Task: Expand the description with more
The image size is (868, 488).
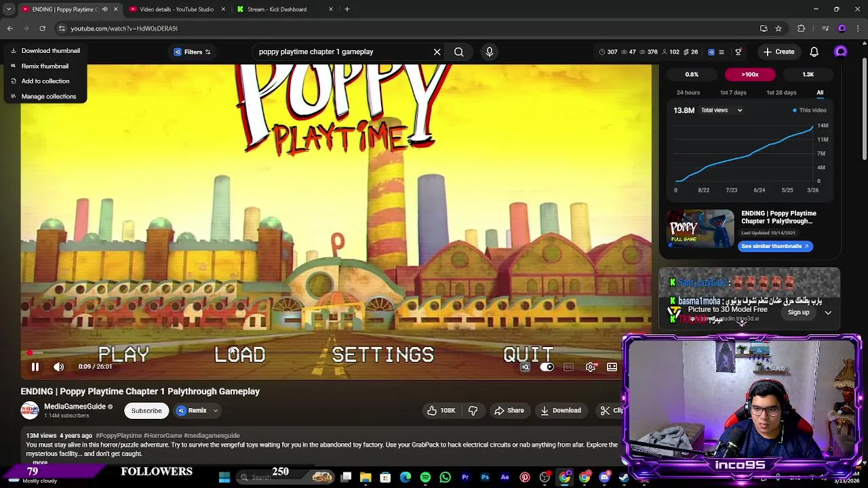Action: (x=40, y=462)
